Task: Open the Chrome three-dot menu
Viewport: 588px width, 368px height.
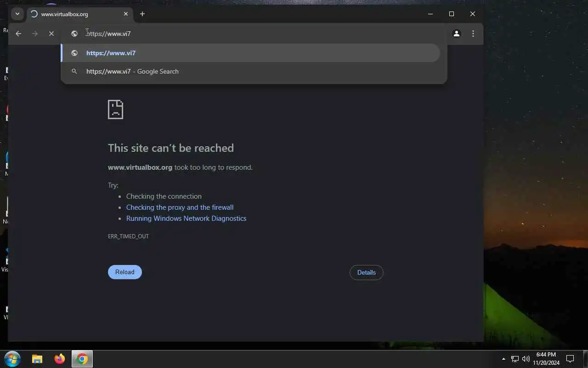Action: click(x=473, y=34)
